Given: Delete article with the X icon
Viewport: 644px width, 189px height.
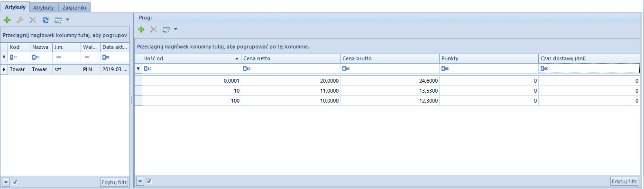Looking at the screenshot, I should [x=33, y=20].
